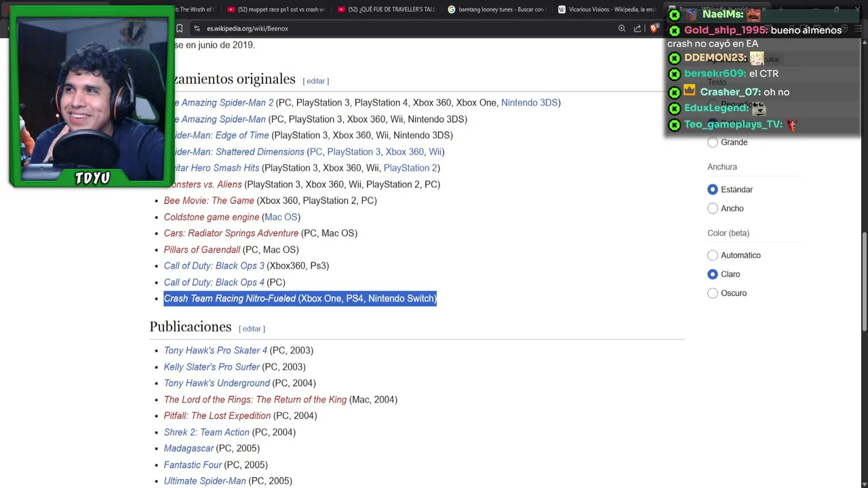Viewport: 868px width, 488px height.
Task: Open Tony Hawk's Underground link
Action: [217, 383]
